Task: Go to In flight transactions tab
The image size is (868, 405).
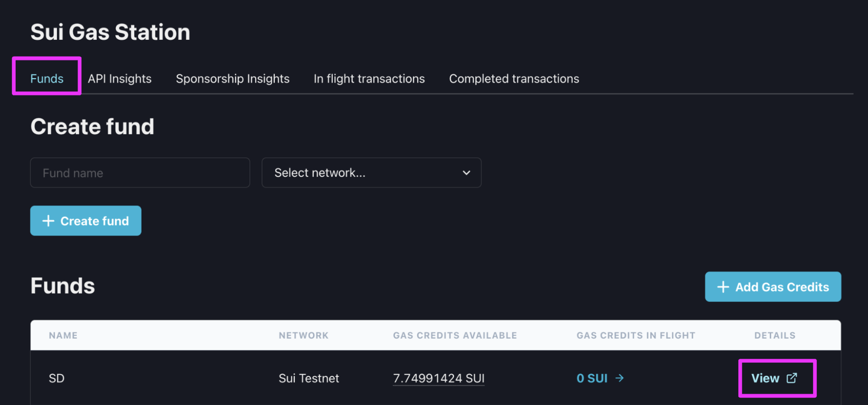Action: point(369,79)
